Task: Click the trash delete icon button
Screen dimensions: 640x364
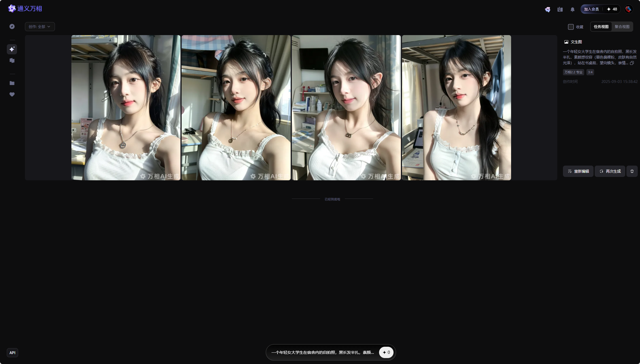Action: coord(632,171)
